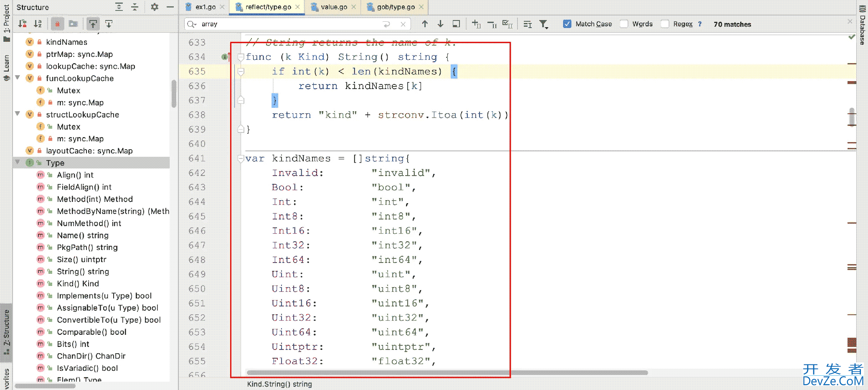Uncheck the Match Case checkbox
868x390 pixels.
point(567,24)
